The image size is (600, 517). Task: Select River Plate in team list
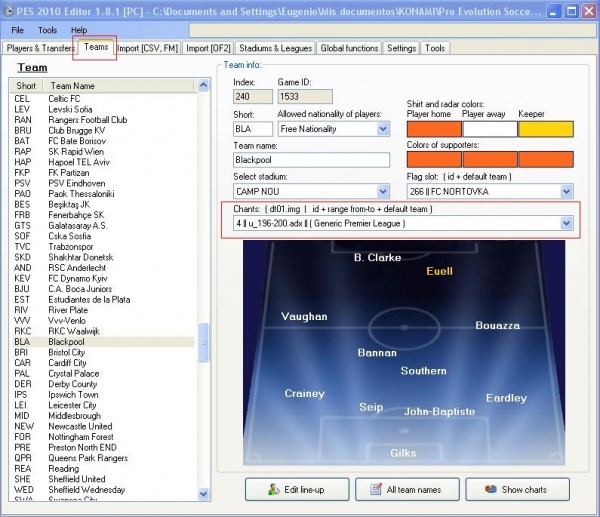[x=103, y=310]
